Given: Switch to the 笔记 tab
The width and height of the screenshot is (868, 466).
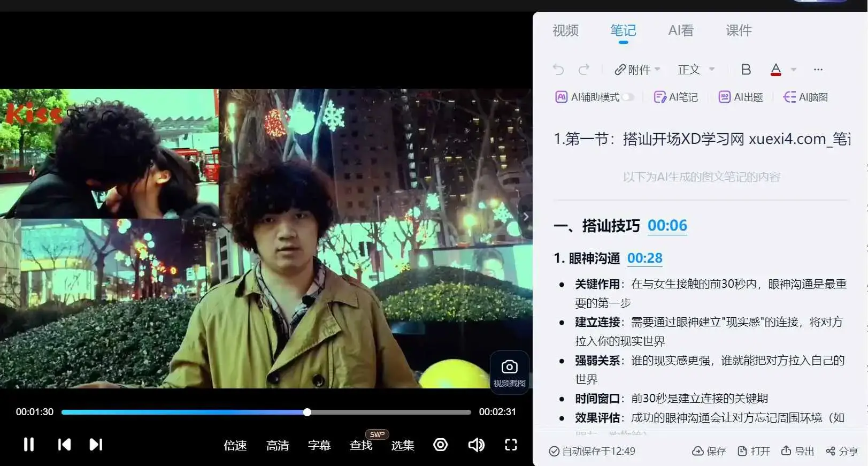Looking at the screenshot, I should tap(623, 30).
